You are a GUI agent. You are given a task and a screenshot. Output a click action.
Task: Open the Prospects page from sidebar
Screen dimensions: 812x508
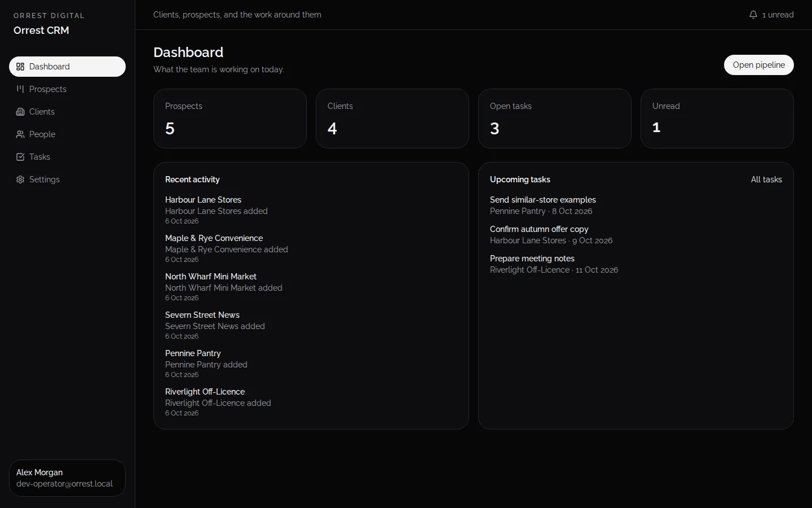(x=67, y=89)
